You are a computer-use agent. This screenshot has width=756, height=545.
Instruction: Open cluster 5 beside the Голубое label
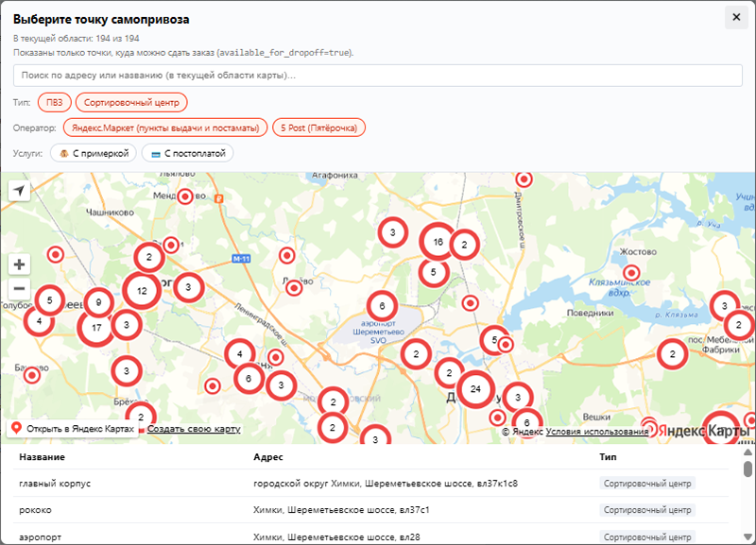click(50, 300)
